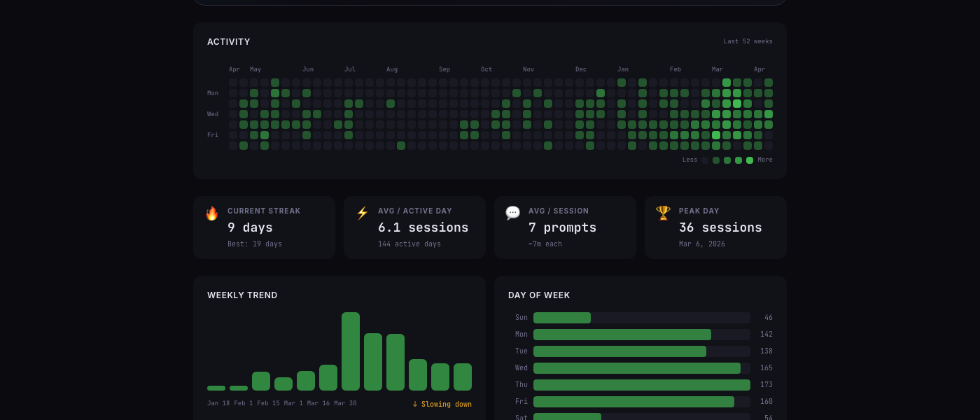This screenshot has height=420, width=980.
Task: Click the 'Best: 19 days' text
Action: coord(255,244)
